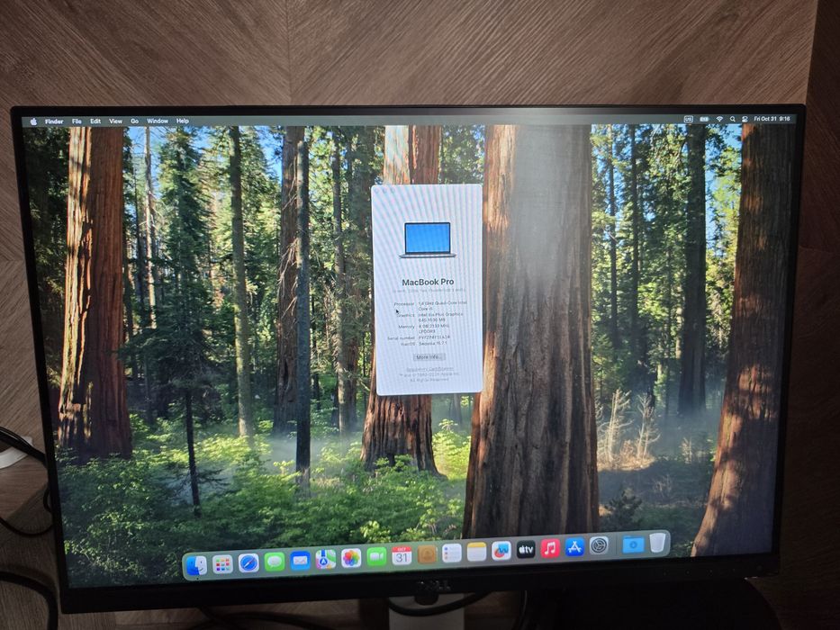Open Reminders from the dock
840x630 pixels.
pos(452,553)
